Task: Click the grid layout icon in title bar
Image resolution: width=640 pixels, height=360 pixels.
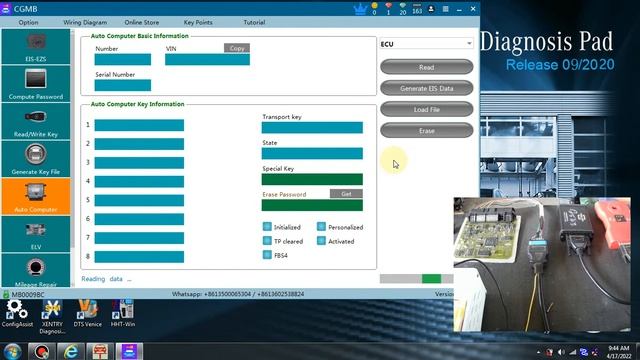Action: [x=445, y=9]
